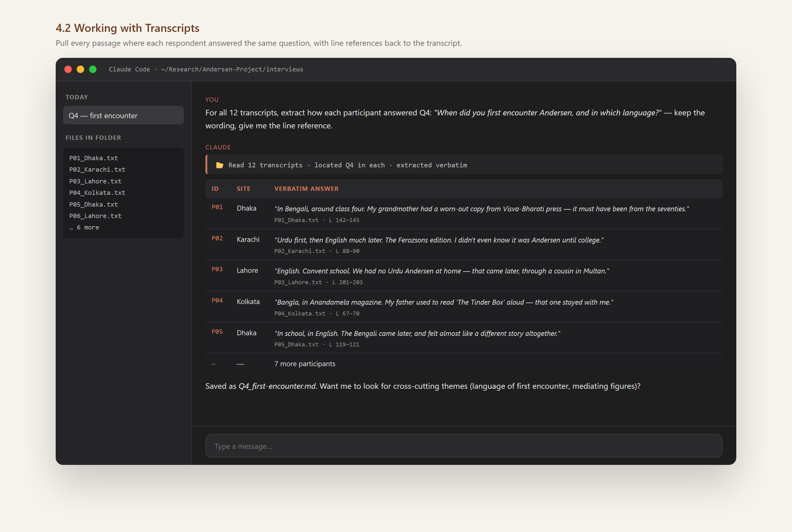Click the folder icon in status line
Image resolution: width=792 pixels, height=532 pixels.
pyautogui.click(x=220, y=165)
